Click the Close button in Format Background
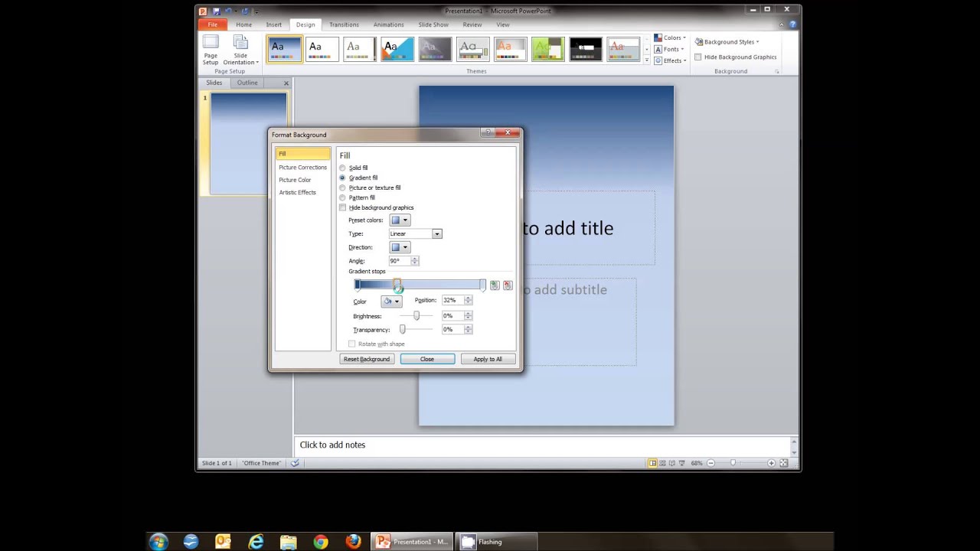 427,359
